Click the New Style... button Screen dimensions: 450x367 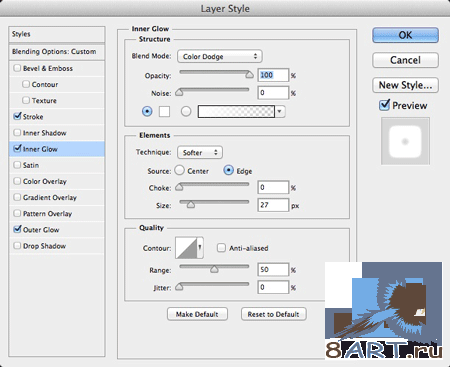[405, 85]
